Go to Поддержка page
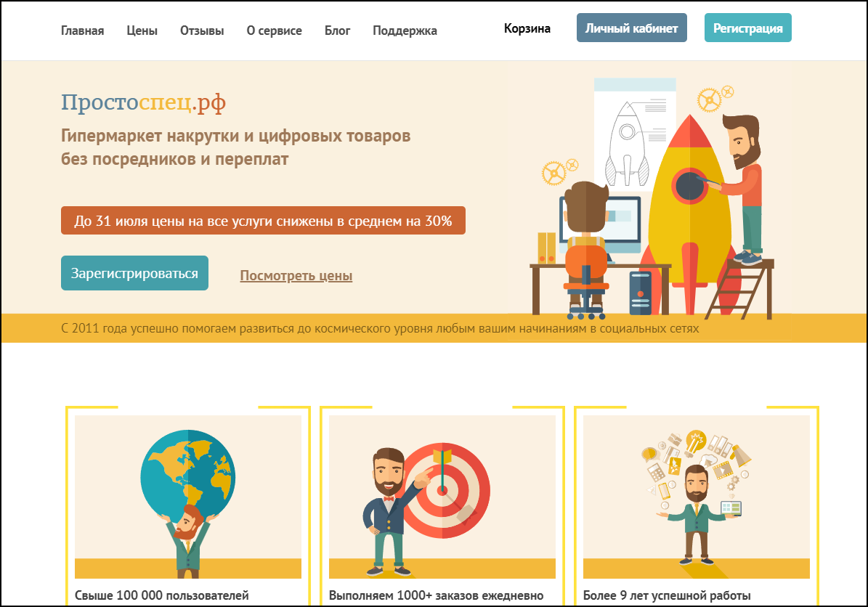Viewport: 868px width, 607px height. [x=405, y=30]
